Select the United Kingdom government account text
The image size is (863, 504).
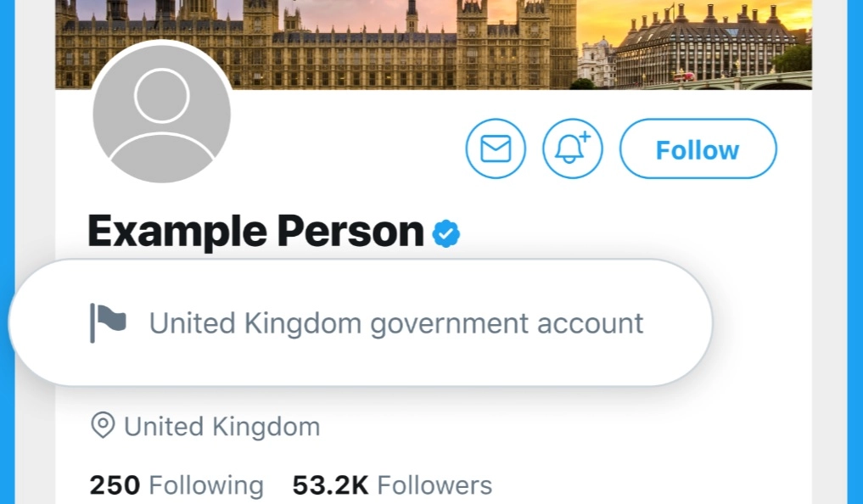[396, 323]
